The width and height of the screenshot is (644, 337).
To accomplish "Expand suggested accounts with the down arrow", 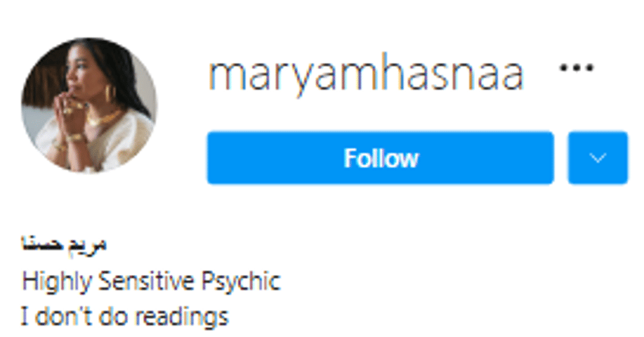I will pos(598,158).
